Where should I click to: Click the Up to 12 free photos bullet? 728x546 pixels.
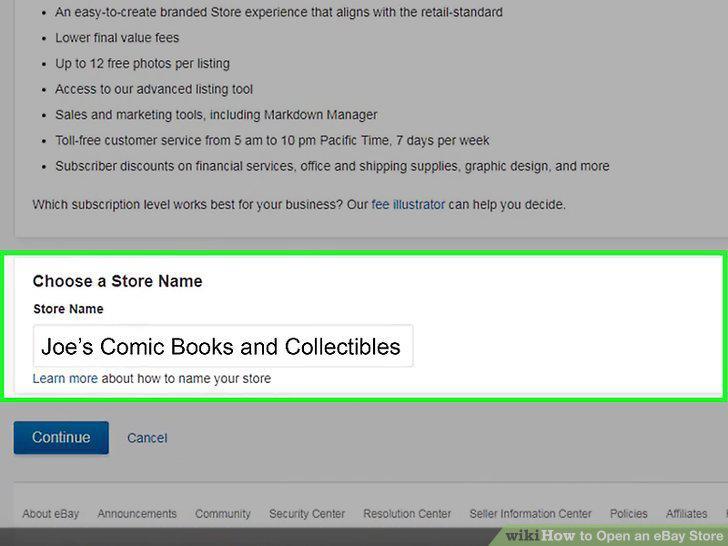[x=143, y=63]
